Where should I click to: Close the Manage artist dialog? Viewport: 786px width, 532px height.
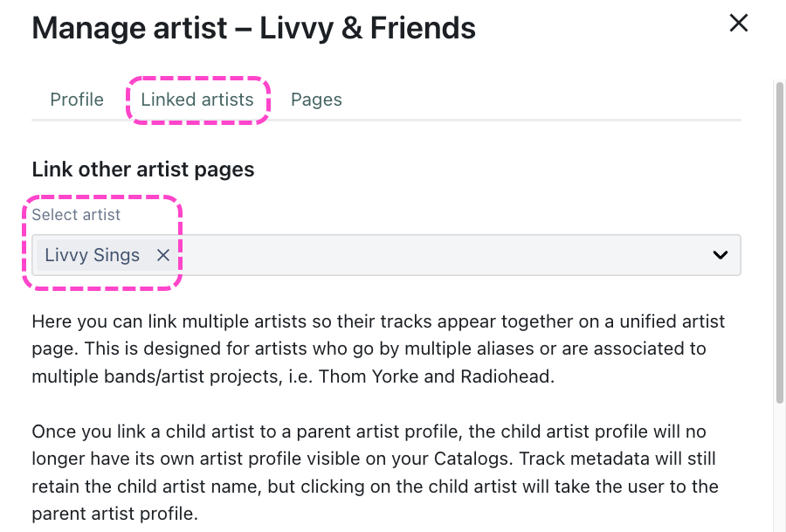(739, 24)
